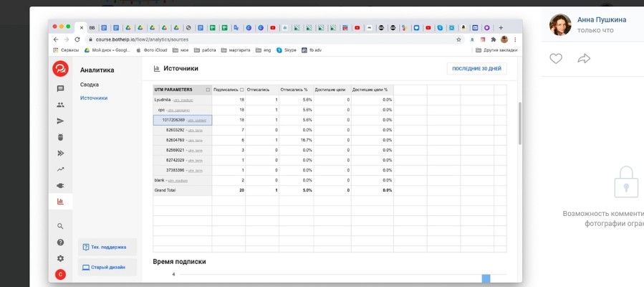
Task: Click the Тех. поддержка button
Action: coord(107,247)
